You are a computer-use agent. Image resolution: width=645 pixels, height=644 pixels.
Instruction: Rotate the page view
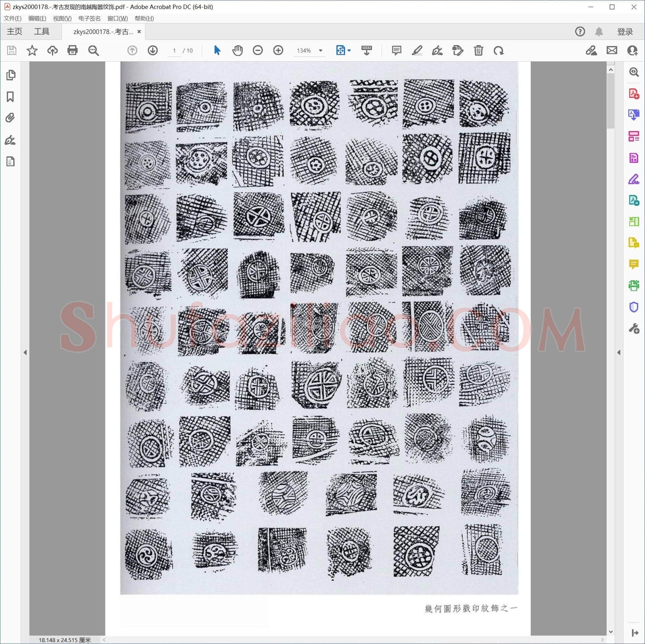[x=499, y=50]
